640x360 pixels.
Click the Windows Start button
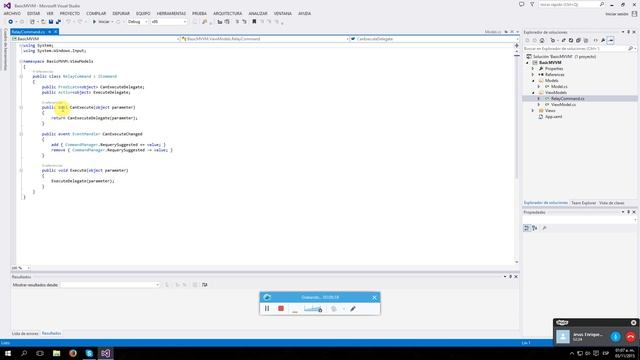click(x=8, y=353)
